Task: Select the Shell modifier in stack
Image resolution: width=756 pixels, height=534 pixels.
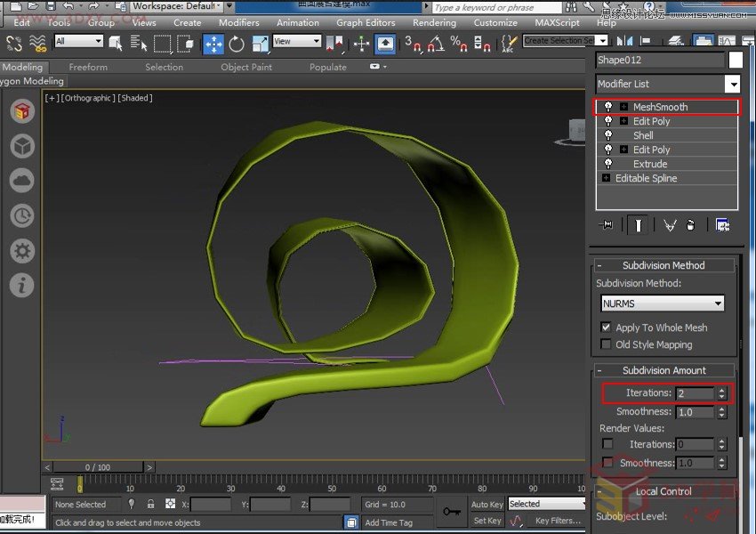Action: point(643,135)
